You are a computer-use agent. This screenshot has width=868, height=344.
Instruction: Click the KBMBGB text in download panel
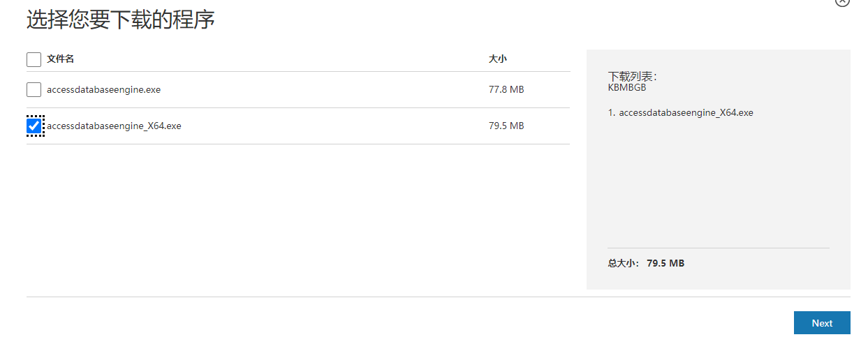pyautogui.click(x=627, y=88)
